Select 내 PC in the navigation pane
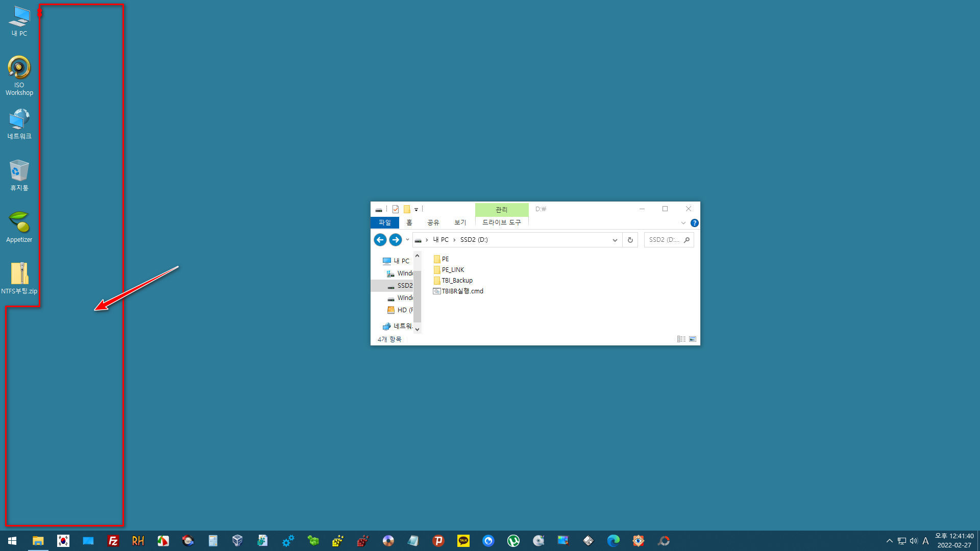980x551 pixels. pos(396,261)
